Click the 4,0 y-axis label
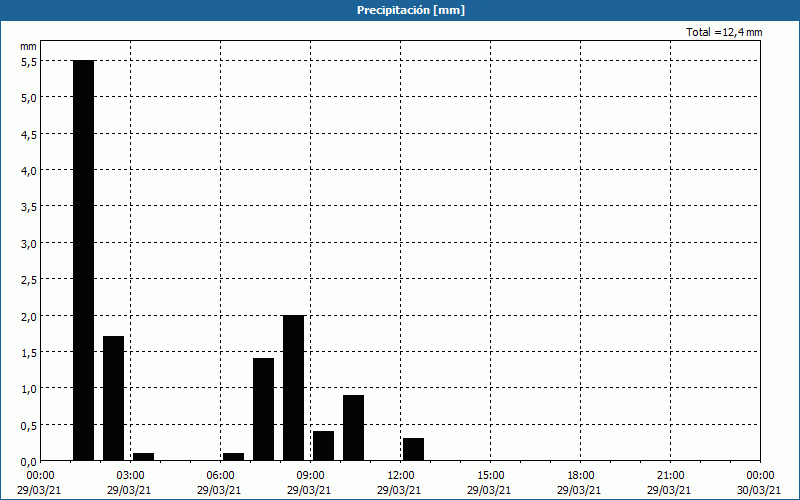 [29, 170]
